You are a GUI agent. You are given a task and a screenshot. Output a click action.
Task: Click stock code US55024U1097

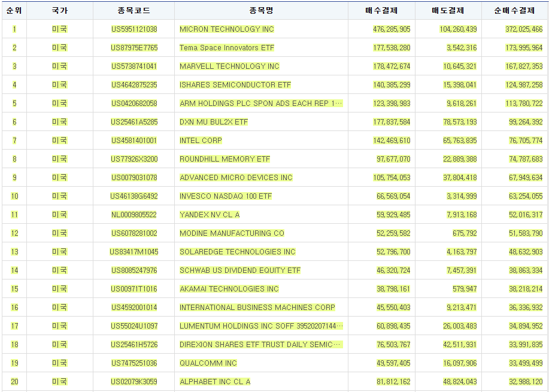[134, 326]
